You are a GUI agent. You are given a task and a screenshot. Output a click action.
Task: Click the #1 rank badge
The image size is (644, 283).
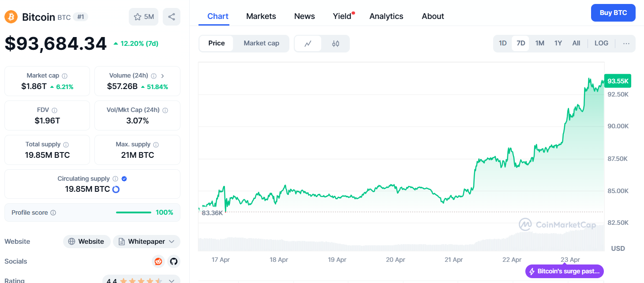point(80,17)
